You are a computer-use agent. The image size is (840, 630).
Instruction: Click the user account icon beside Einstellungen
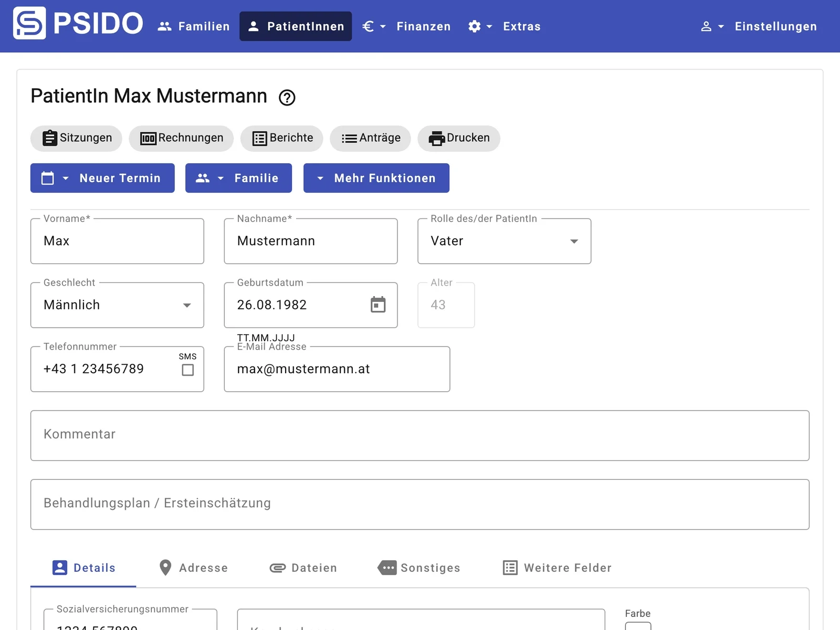[x=706, y=26]
